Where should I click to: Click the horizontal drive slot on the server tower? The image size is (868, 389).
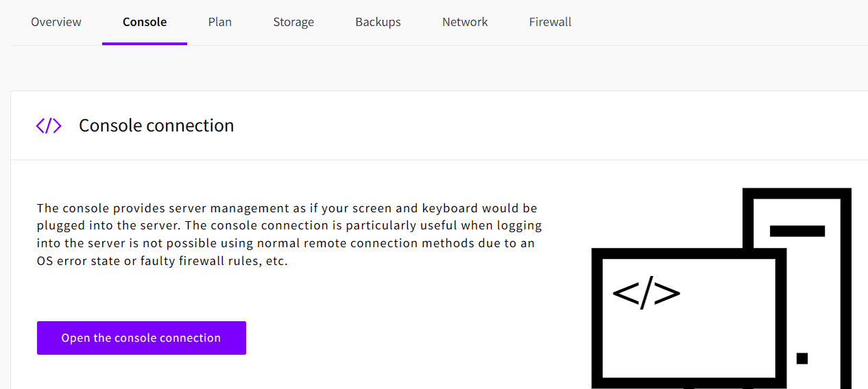pos(797,231)
